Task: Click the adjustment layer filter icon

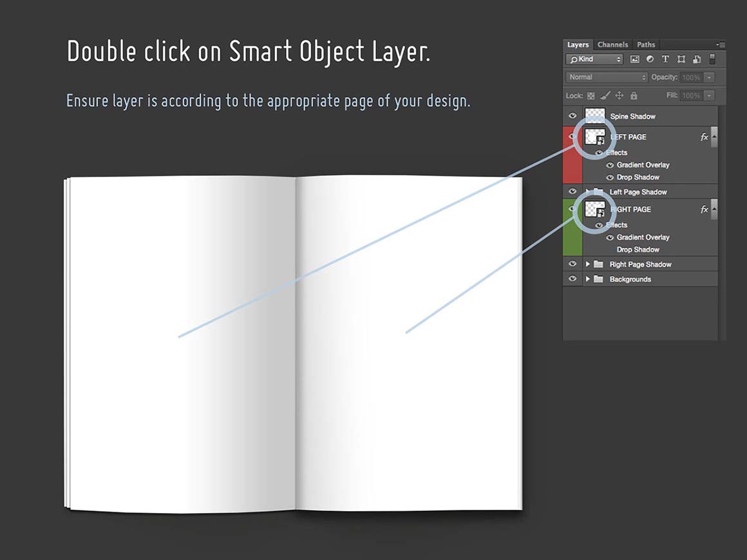Action: click(650, 59)
